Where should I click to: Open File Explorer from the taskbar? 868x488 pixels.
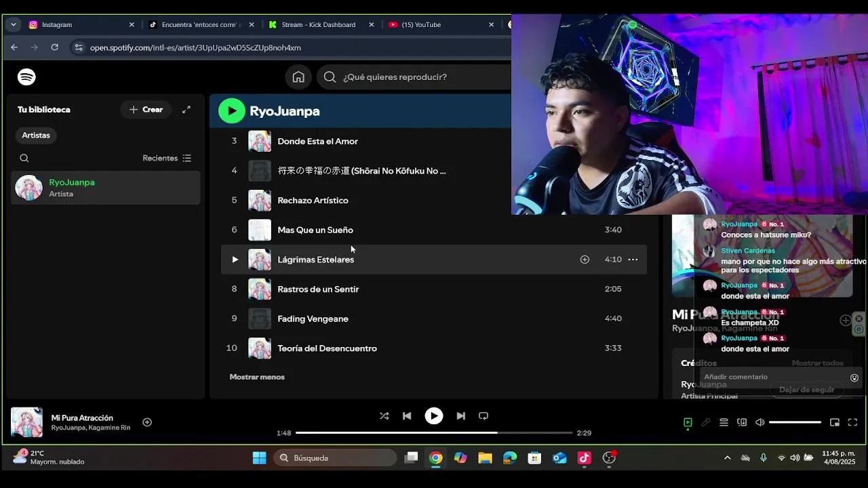tap(485, 458)
